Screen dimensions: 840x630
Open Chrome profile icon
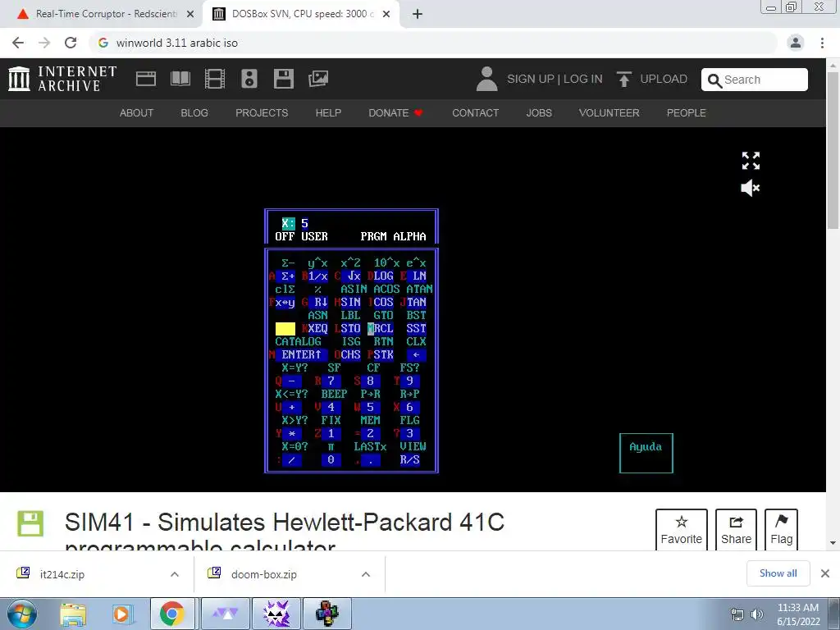(796, 43)
